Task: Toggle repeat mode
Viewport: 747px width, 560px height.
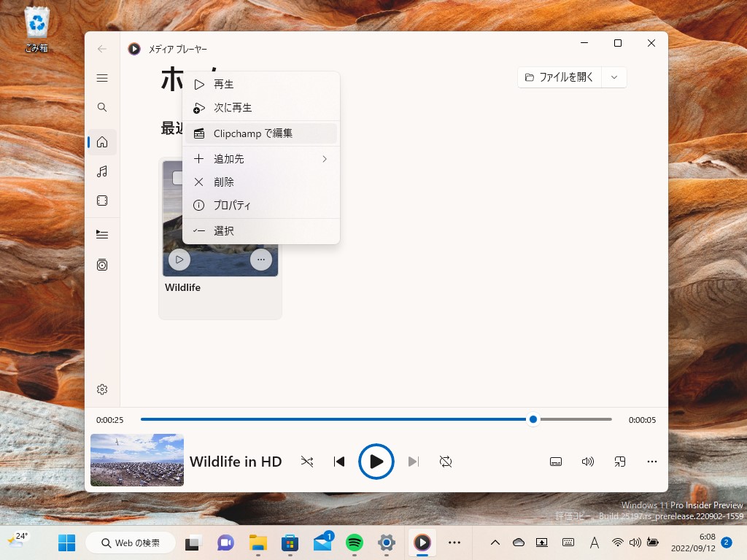Action: [446, 461]
